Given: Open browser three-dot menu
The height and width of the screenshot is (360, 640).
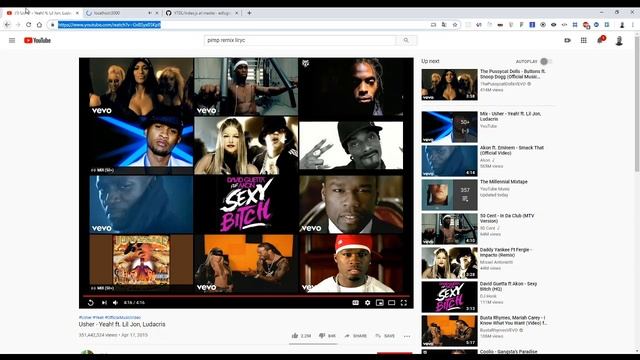Looking at the screenshot, I should pyautogui.click(x=633, y=25).
